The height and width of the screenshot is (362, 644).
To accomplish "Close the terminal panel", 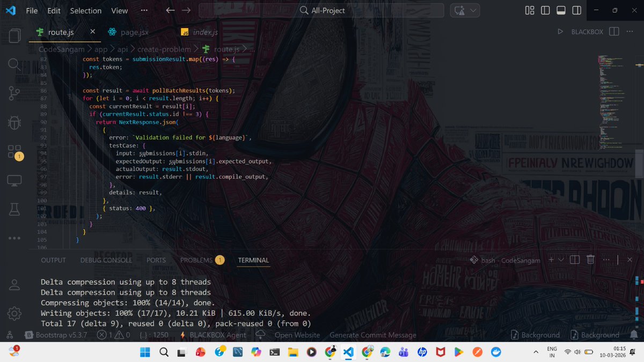I will 628,260.
